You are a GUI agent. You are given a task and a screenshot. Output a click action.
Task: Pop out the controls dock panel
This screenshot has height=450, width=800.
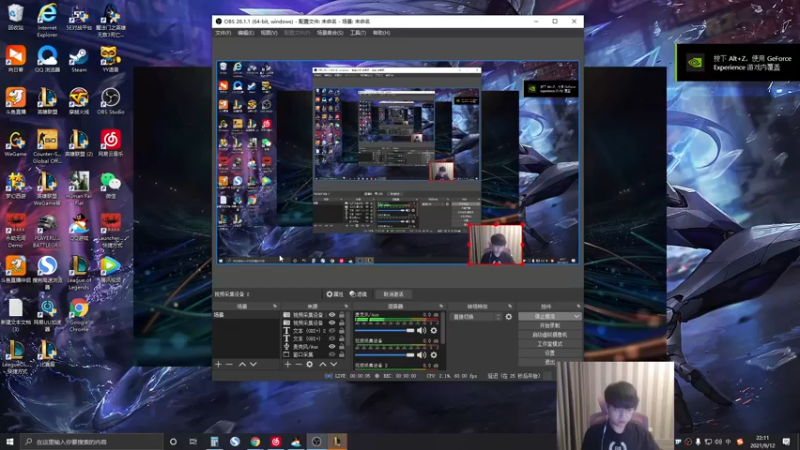578,306
